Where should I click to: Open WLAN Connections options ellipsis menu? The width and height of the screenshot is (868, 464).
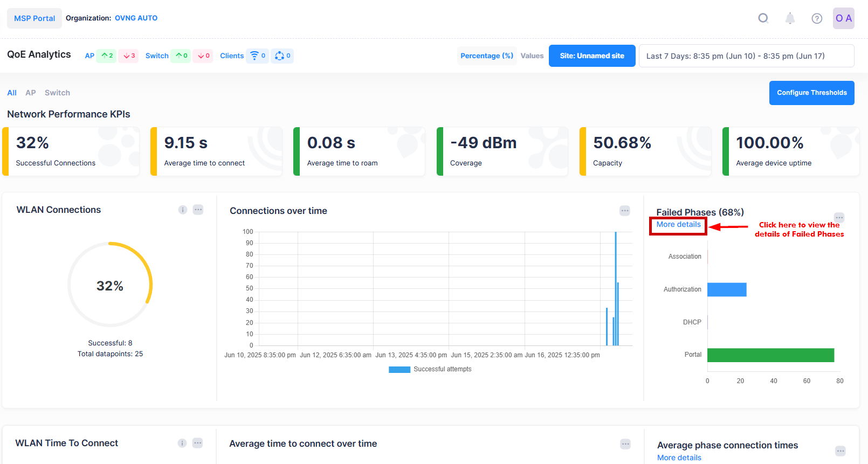(x=198, y=210)
